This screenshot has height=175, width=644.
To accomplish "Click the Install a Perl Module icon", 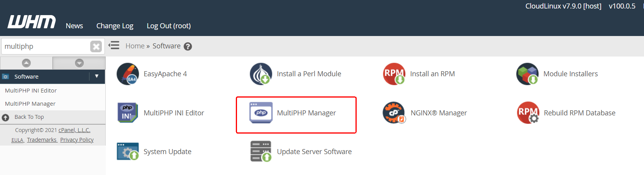I will point(261,74).
